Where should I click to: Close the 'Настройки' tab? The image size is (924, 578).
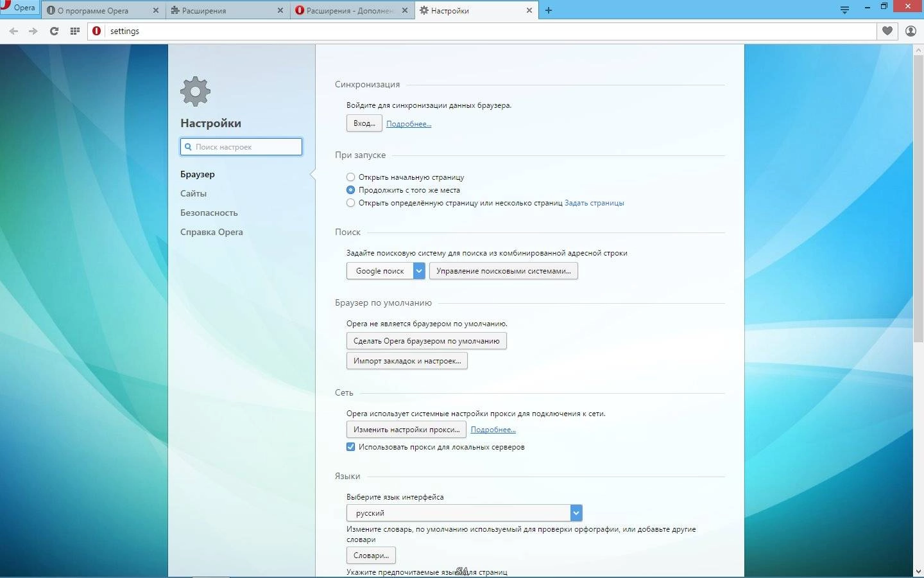point(529,10)
